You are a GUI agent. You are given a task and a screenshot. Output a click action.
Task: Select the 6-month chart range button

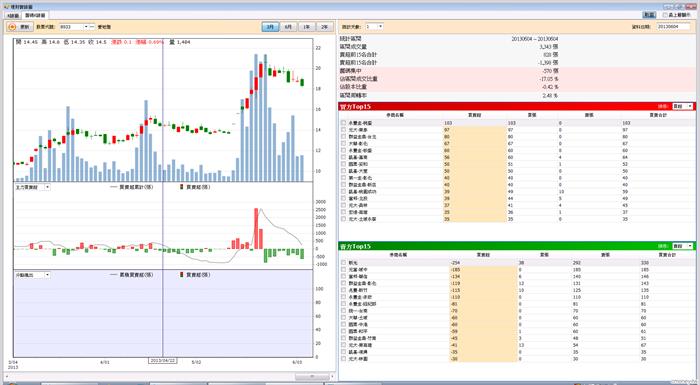pos(288,27)
